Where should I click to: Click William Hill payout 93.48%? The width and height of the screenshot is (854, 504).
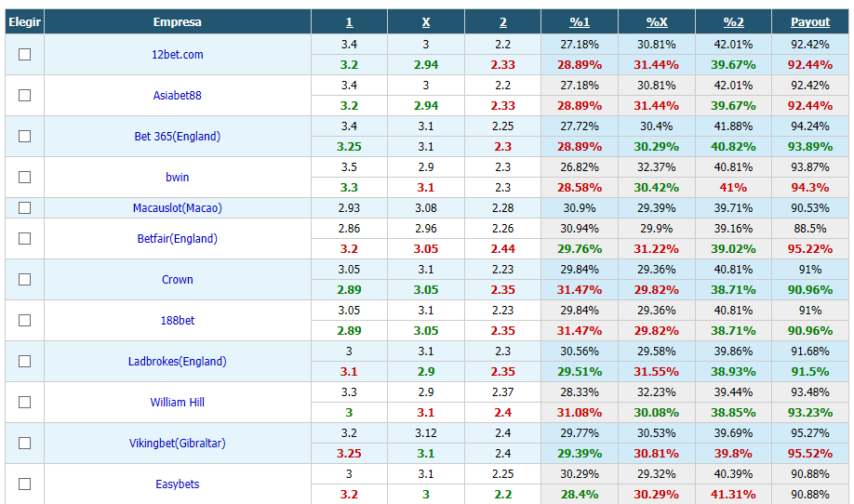pyautogui.click(x=810, y=391)
